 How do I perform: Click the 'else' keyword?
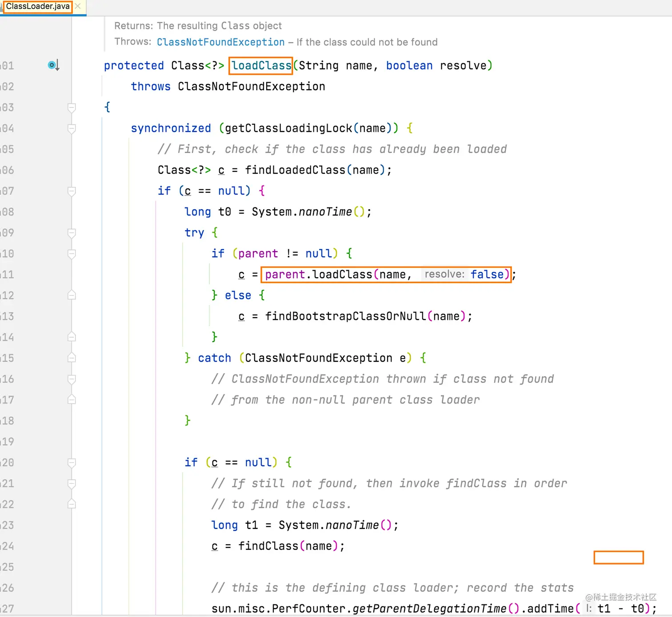click(x=238, y=295)
